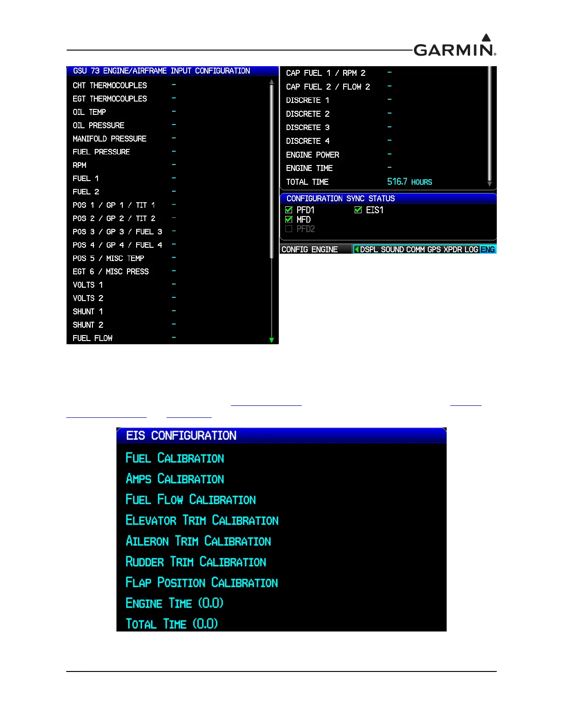Click gray down arrow on right panel scrollbar
This screenshot has width=563, height=728.
coord(489,184)
